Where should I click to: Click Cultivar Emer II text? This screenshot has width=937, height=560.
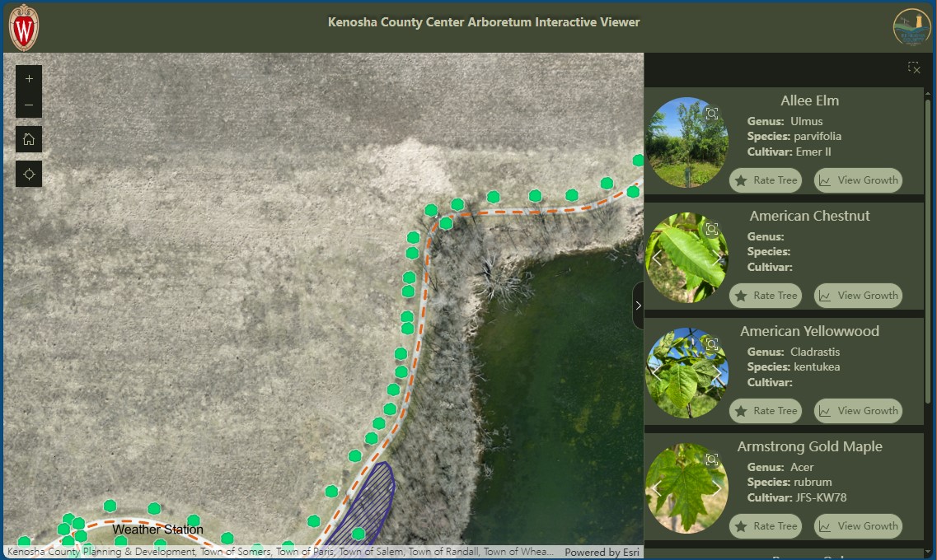pos(789,152)
